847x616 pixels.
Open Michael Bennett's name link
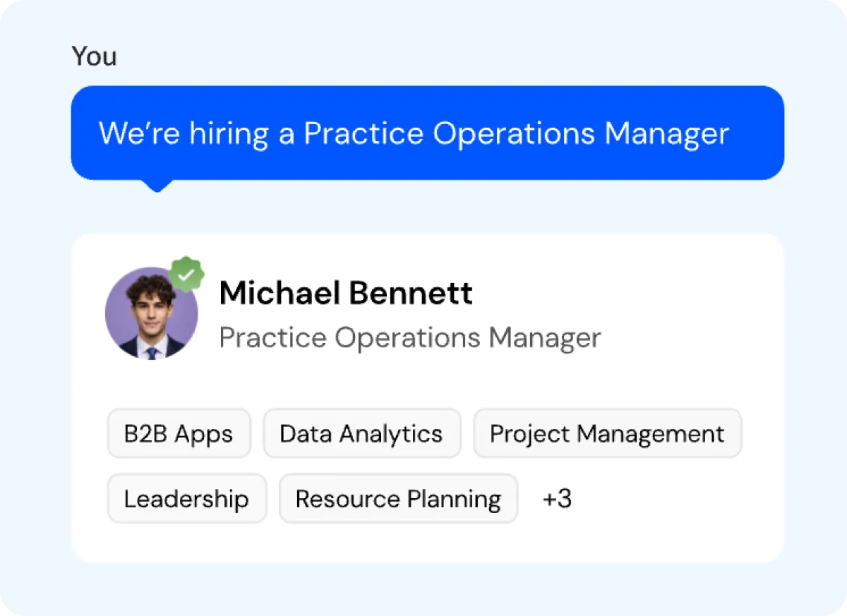click(x=346, y=293)
